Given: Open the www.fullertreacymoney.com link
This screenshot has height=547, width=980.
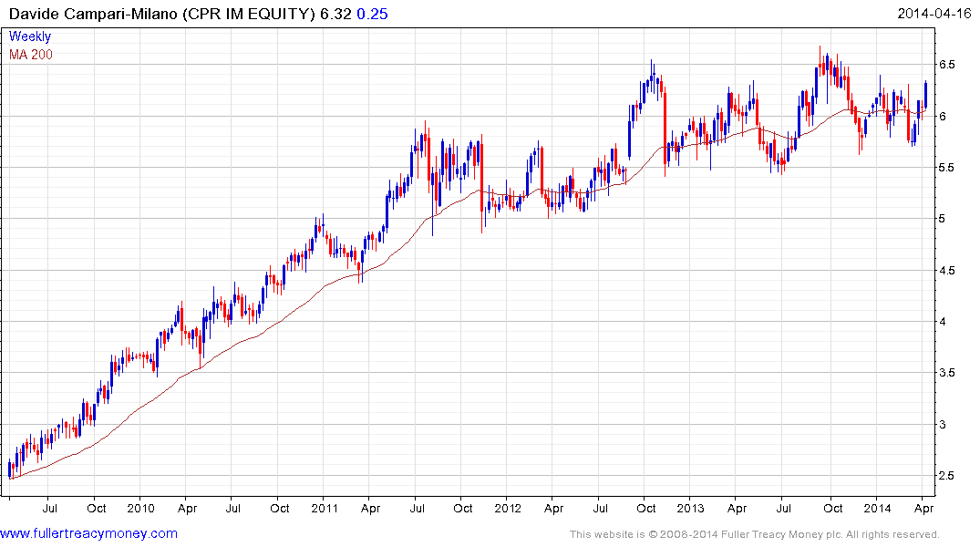Looking at the screenshot, I should [88, 533].
